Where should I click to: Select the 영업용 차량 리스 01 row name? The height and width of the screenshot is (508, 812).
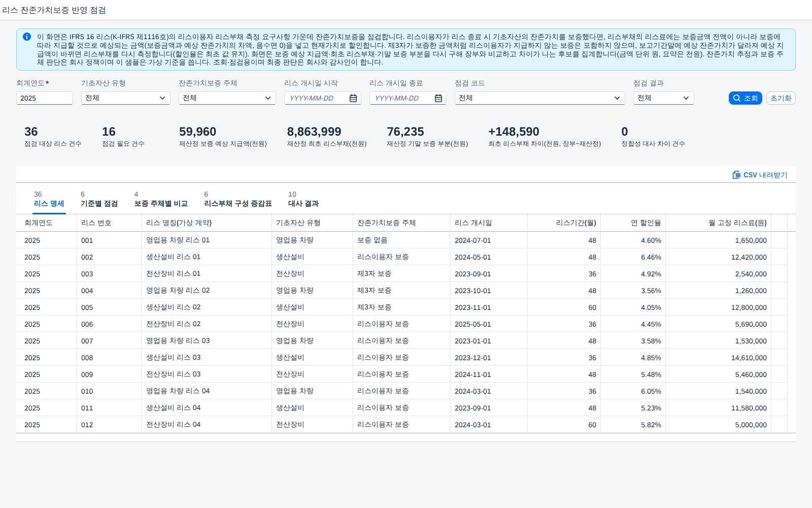[178, 240]
